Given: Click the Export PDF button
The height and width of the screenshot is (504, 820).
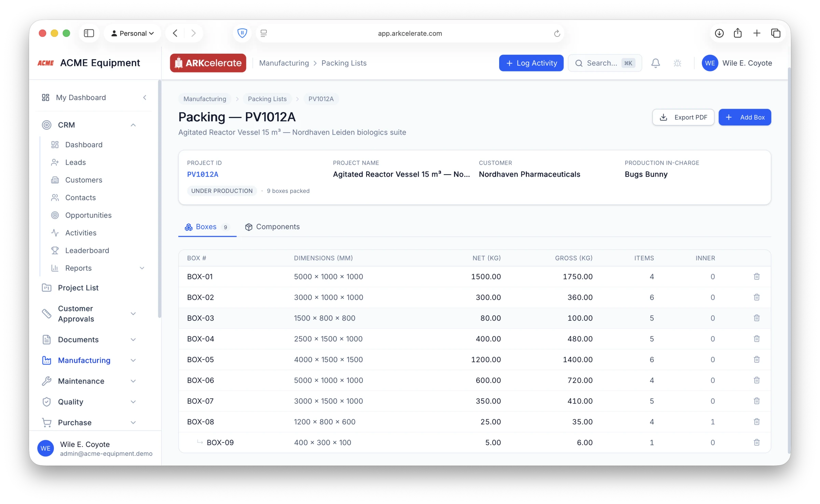Looking at the screenshot, I should tap(683, 118).
